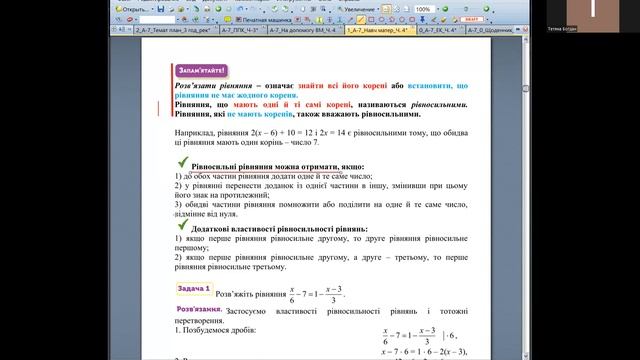Close the current document tab with red X
The image size is (640, 360).
click(x=525, y=29)
